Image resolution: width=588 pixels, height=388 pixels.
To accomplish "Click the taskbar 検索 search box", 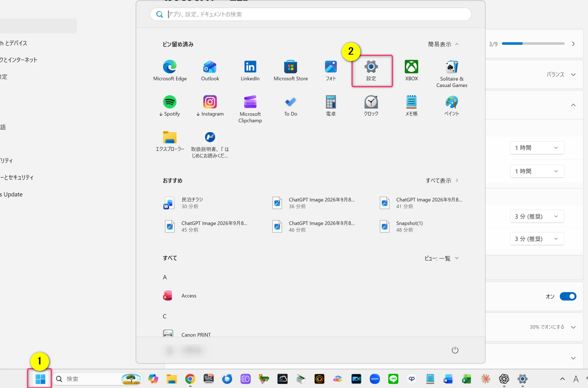I will pos(98,379).
